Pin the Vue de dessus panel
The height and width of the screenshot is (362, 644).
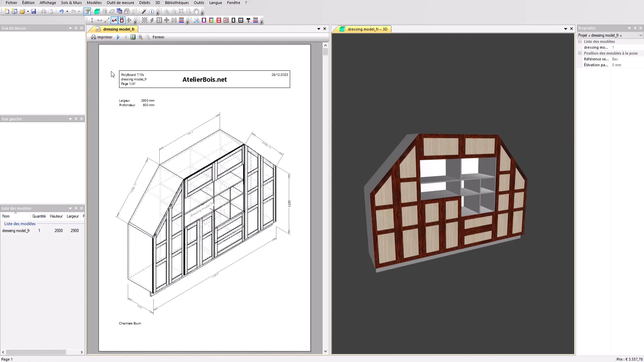point(76,28)
